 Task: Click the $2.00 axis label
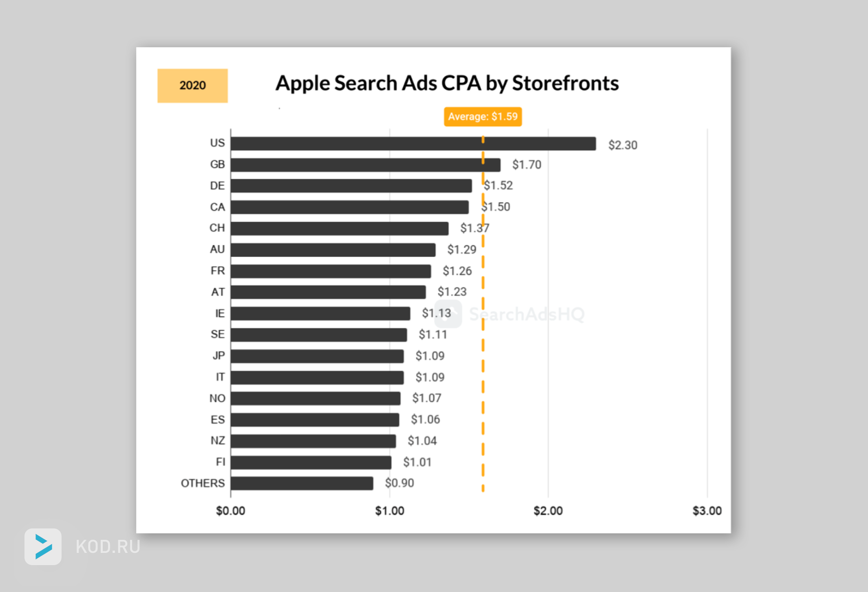[548, 511]
